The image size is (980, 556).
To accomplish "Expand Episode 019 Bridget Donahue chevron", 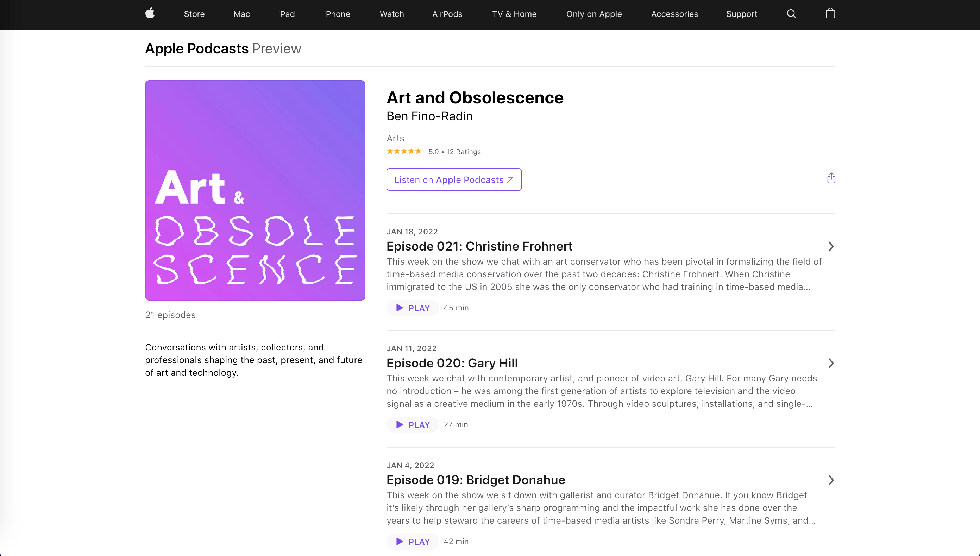I will pos(831,480).
